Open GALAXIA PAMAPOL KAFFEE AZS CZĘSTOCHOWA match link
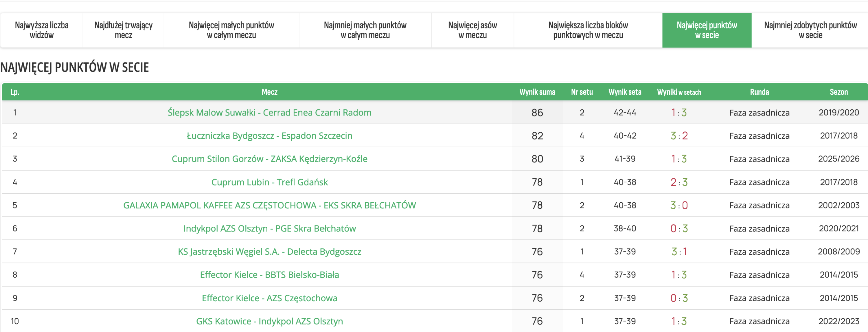The image size is (868, 332). [x=269, y=205]
